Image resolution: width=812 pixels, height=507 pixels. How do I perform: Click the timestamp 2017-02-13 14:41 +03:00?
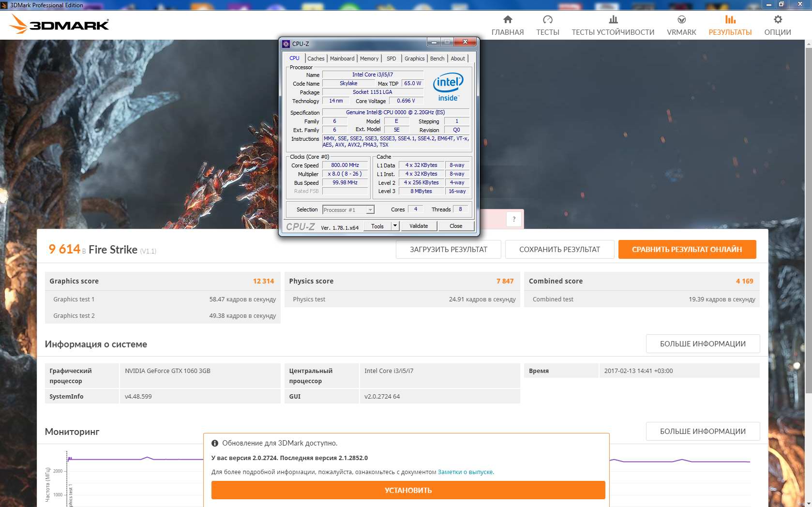tap(638, 371)
